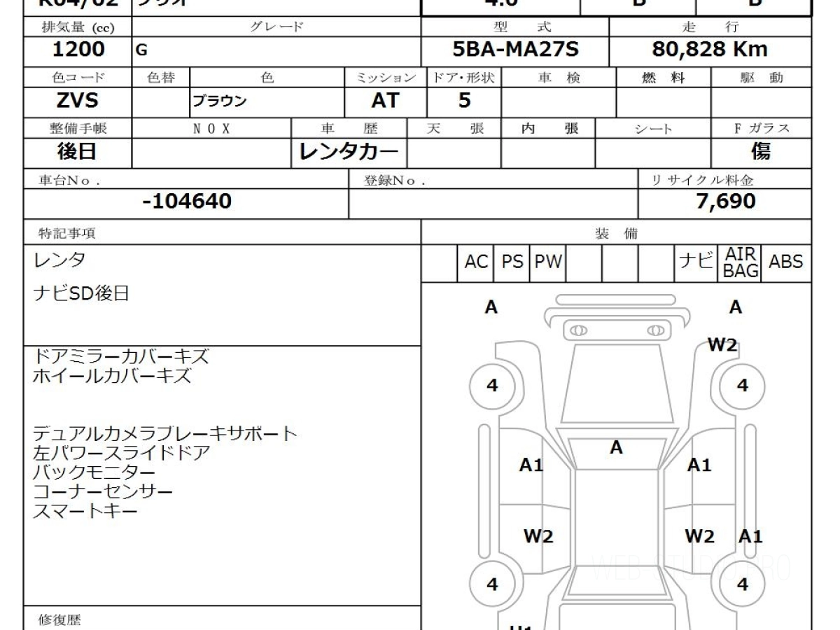This screenshot has height=630, width=840.
Task: Click the ホイールカバーキズ remark
Action: [x=112, y=376]
